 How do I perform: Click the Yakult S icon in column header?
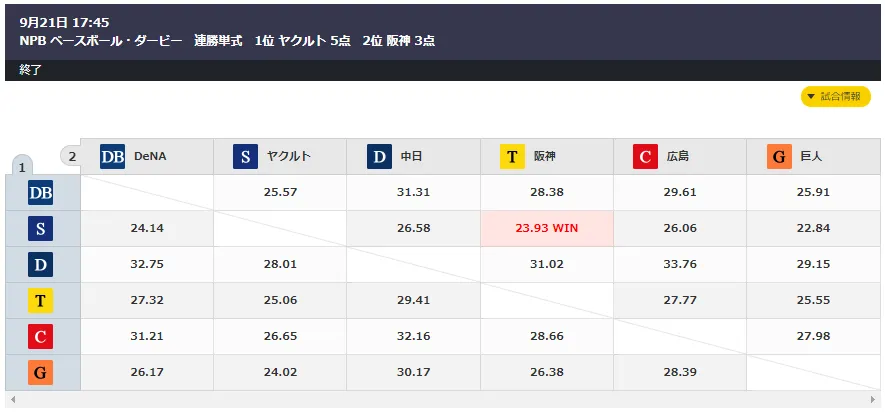(246, 157)
